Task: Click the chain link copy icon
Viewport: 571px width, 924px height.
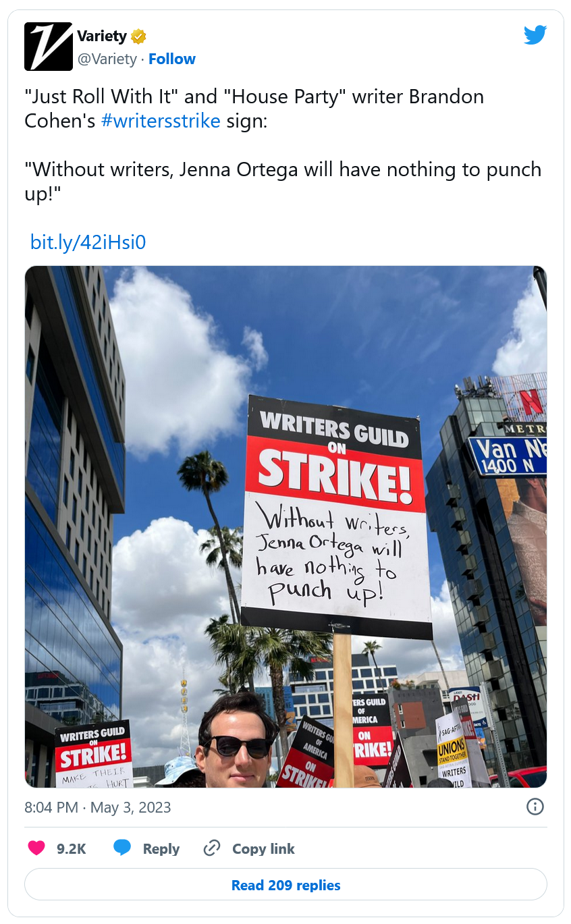Action: tap(212, 848)
